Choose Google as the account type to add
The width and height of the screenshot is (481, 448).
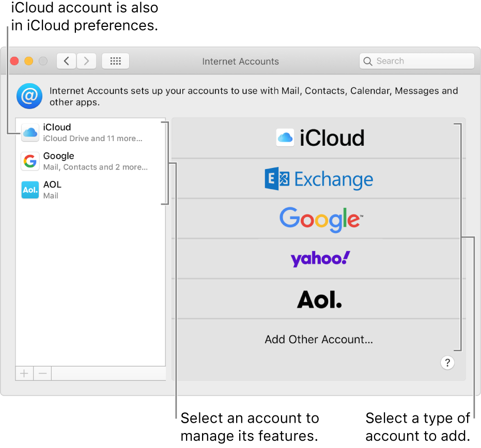[x=318, y=219]
